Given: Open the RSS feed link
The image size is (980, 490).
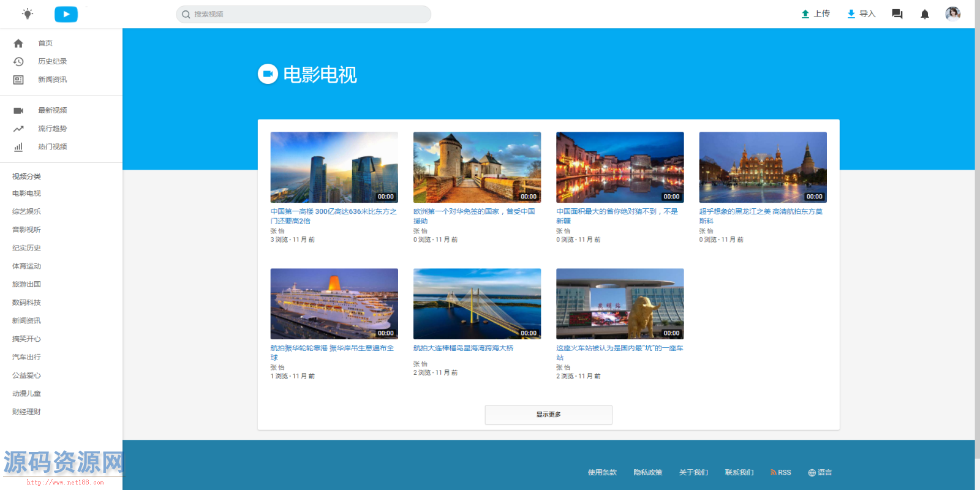Looking at the screenshot, I should [781, 472].
